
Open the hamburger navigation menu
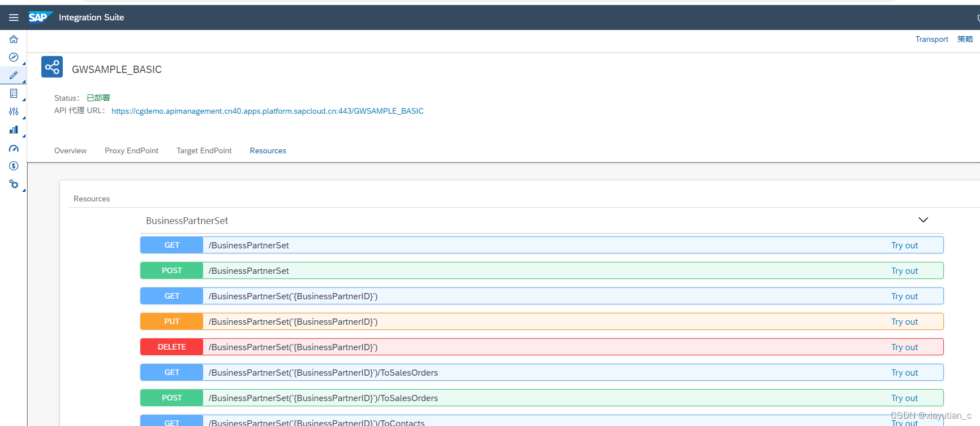click(x=14, y=18)
